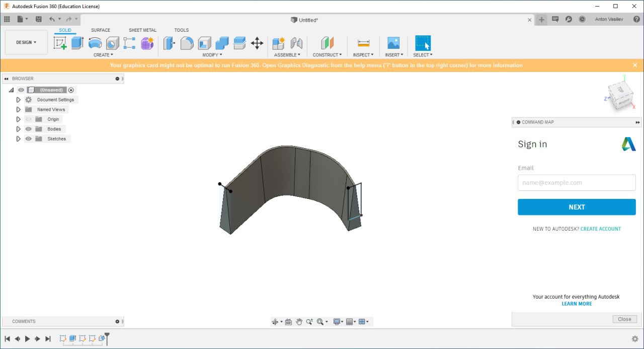
Task: Expand the Sketches node
Action: pyautogui.click(x=19, y=138)
